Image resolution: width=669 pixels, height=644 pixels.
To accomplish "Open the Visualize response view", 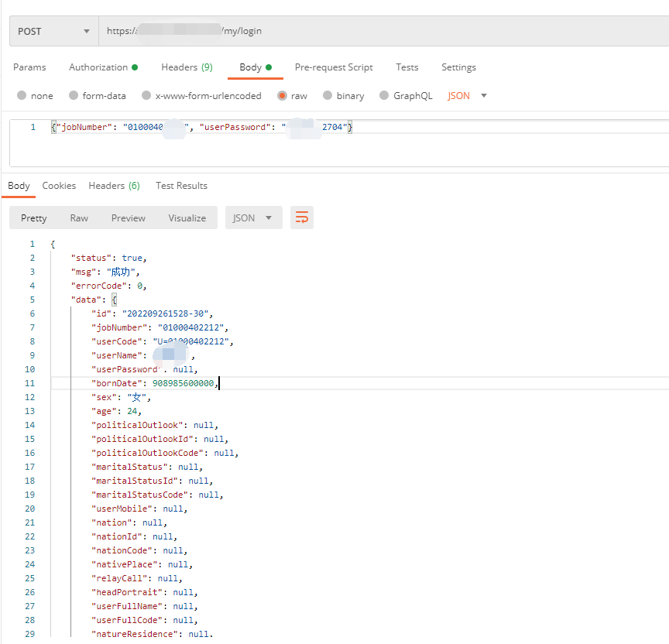I will (x=187, y=218).
